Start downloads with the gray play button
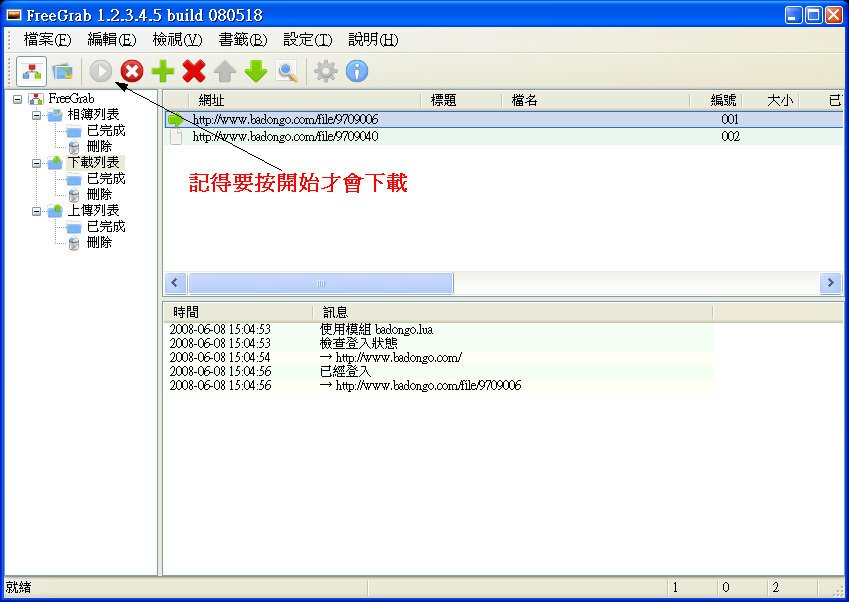This screenshot has height=602, width=849. point(101,71)
